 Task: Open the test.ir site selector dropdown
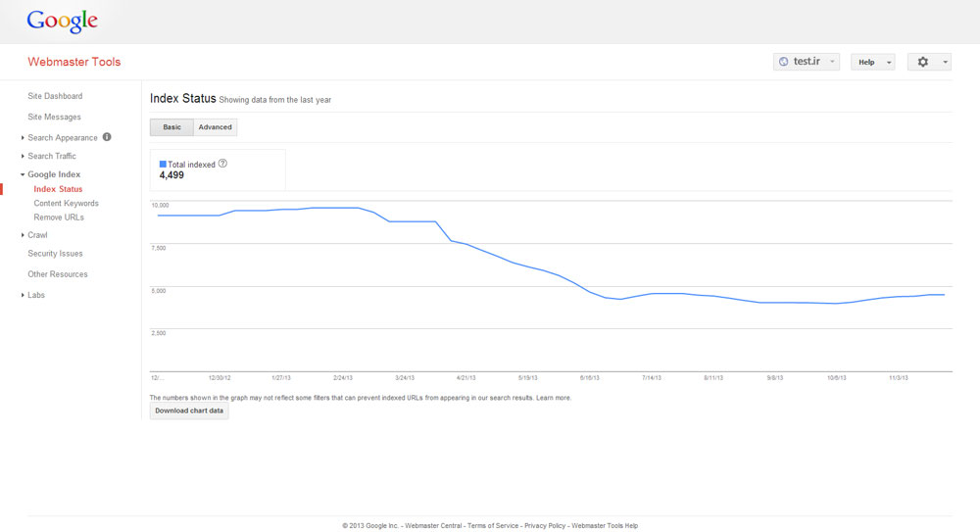pos(807,62)
